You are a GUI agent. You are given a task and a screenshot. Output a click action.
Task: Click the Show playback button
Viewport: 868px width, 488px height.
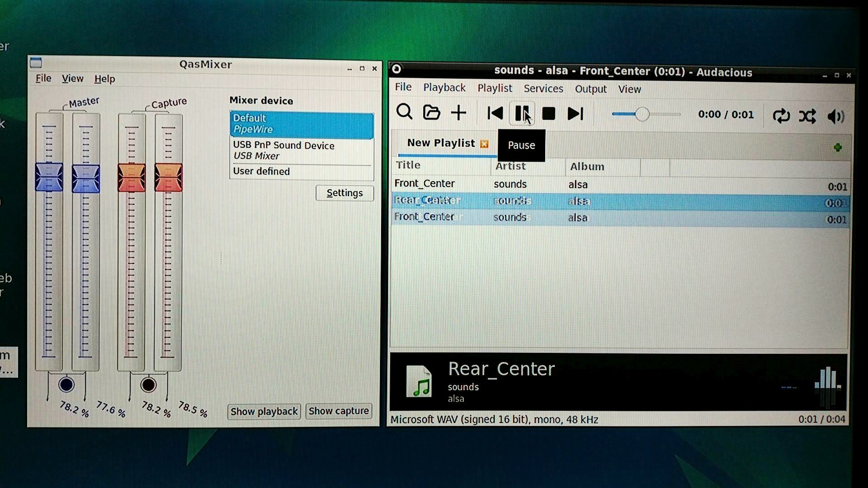pos(264,412)
